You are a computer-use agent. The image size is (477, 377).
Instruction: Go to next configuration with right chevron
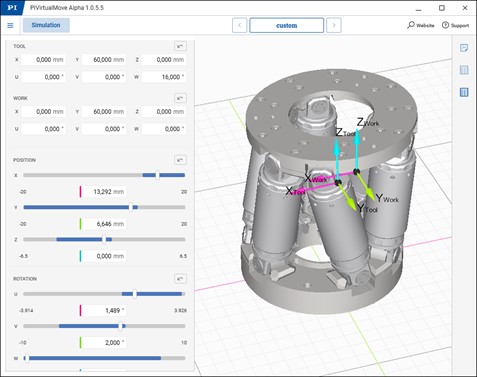click(x=334, y=25)
